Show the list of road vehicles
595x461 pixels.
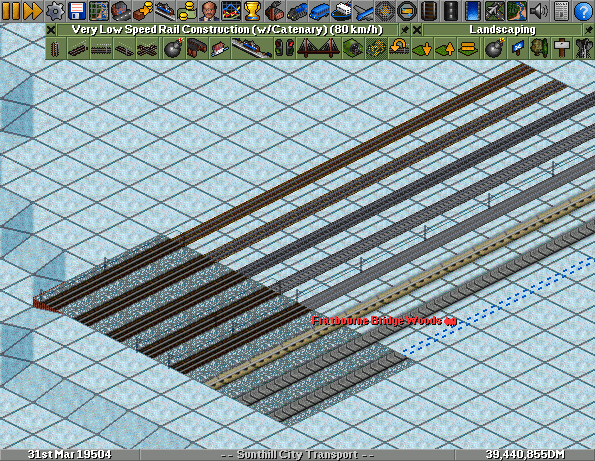319,11
